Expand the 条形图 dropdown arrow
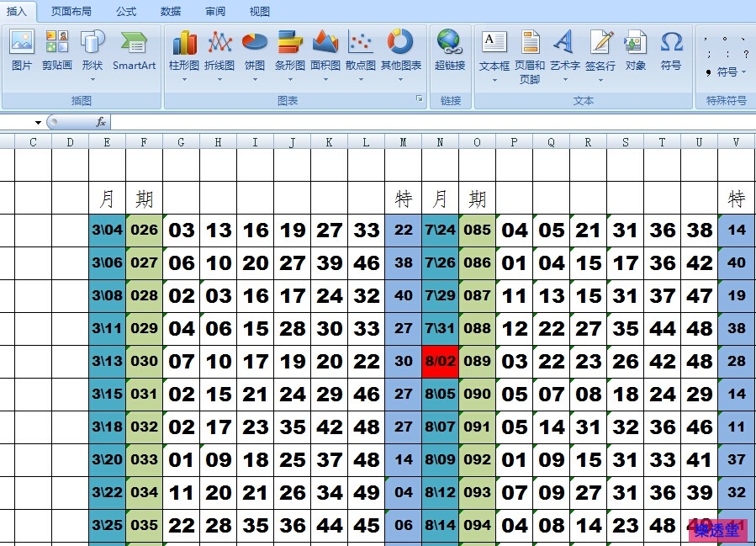756x546 pixels. click(290, 80)
